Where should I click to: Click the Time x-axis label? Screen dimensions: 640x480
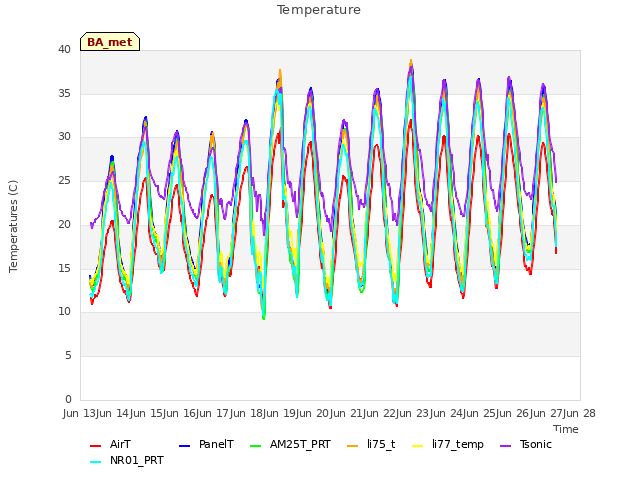(x=566, y=429)
